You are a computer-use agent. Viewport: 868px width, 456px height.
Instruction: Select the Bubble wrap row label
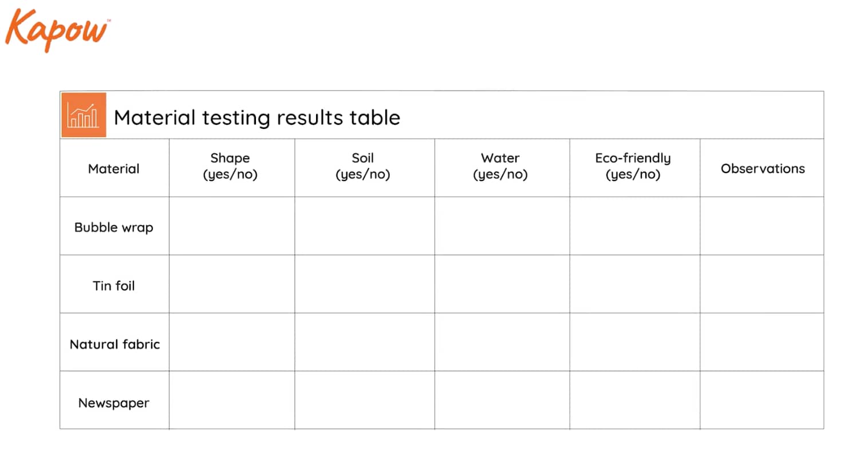(114, 227)
